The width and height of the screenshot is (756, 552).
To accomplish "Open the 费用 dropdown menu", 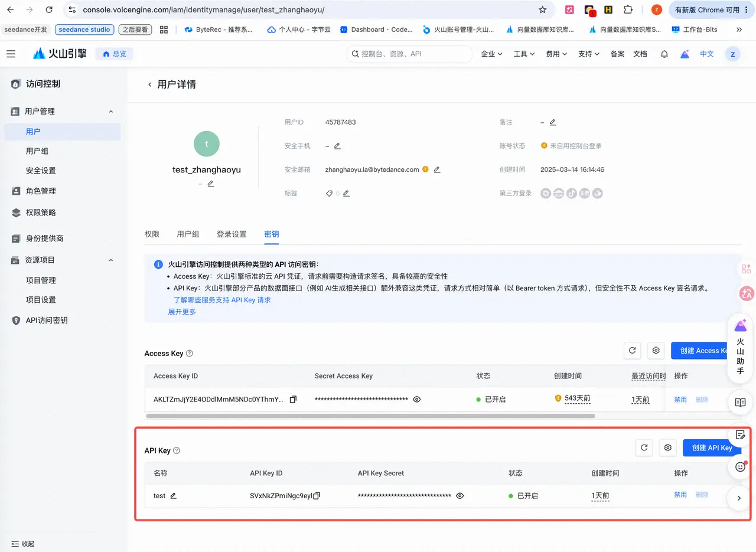I will tap(556, 54).
